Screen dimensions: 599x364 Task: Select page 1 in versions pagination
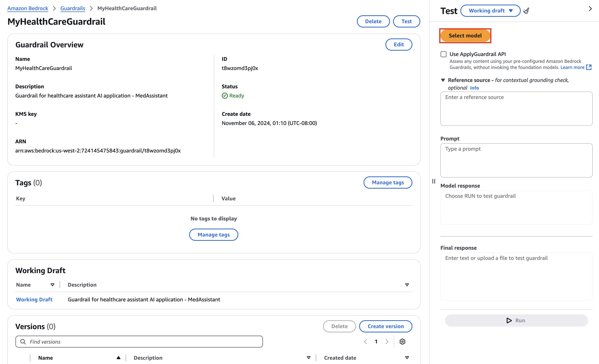376,342
